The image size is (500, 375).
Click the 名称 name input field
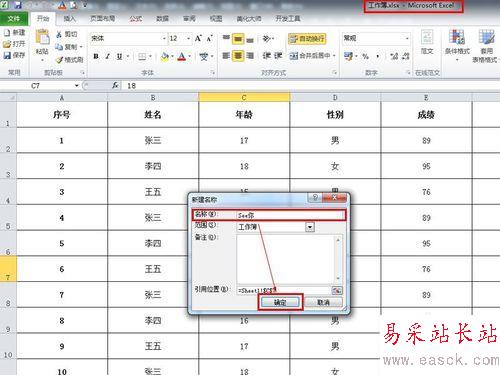(x=290, y=215)
